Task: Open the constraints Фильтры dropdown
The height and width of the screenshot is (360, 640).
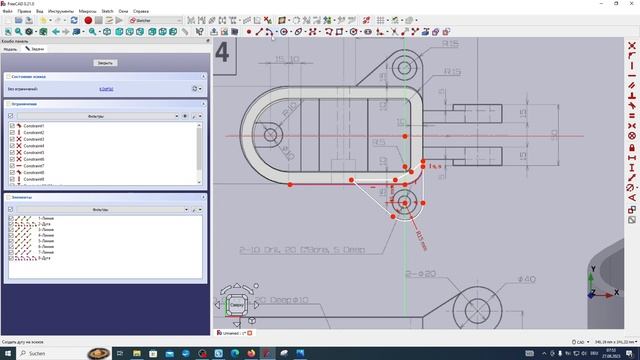Action: [98, 116]
